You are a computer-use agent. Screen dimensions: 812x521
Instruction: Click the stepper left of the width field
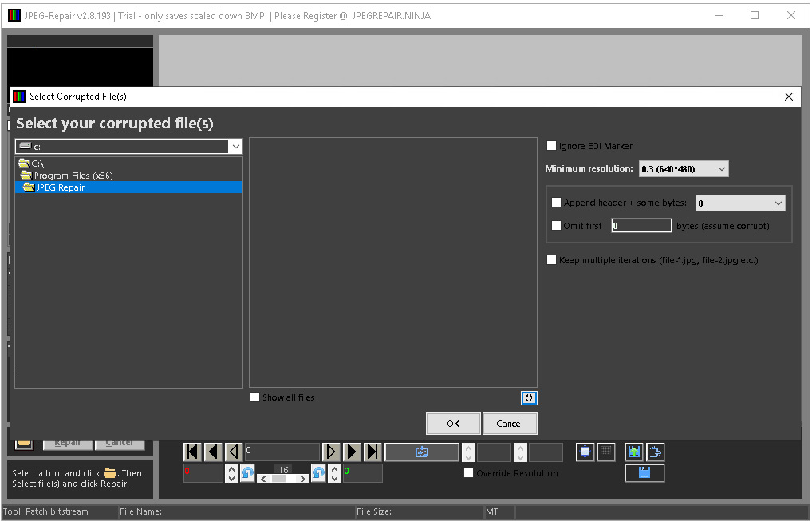click(x=469, y=452)
